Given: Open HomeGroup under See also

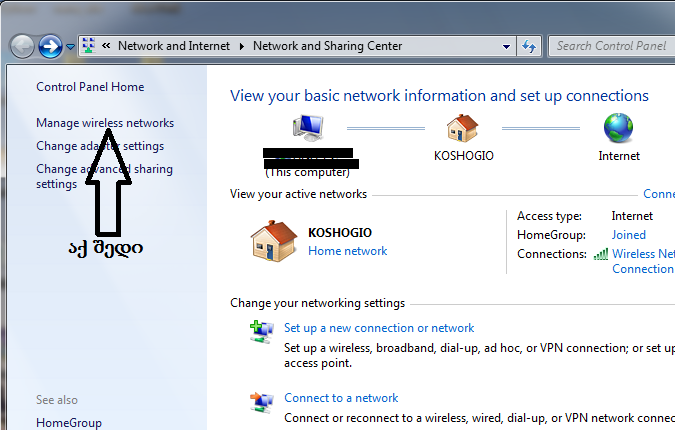Looking at the screenshot, I should point(69,423).
